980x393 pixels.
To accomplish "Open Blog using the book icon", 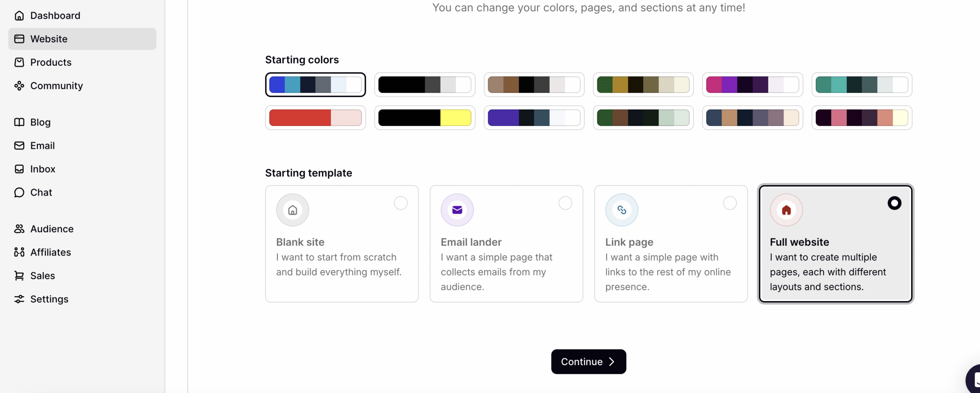I will tap(19, 122).
